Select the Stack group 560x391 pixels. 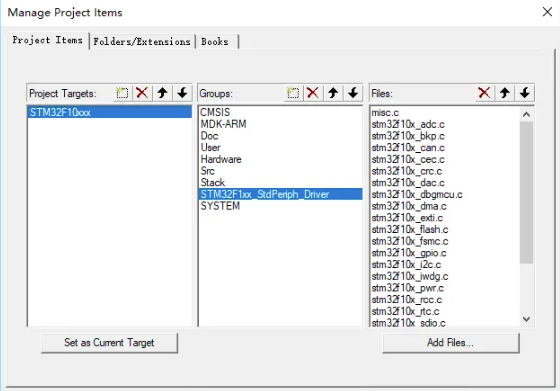280,182
